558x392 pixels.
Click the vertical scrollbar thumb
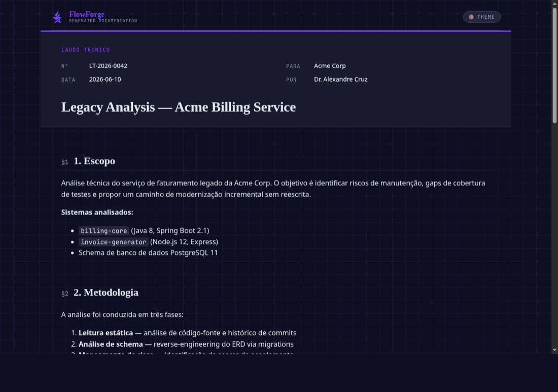(554, 65)
